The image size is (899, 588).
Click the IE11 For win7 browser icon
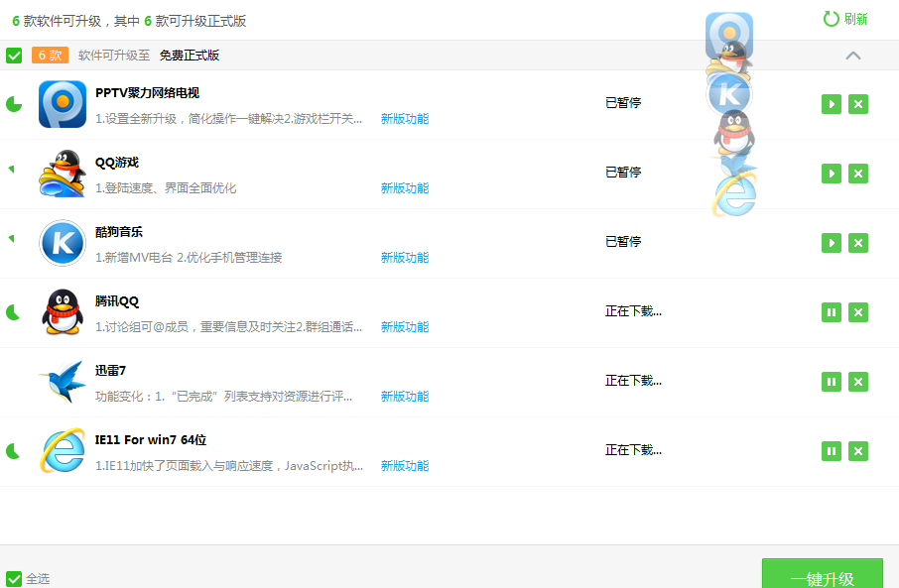tap(62, 451)
